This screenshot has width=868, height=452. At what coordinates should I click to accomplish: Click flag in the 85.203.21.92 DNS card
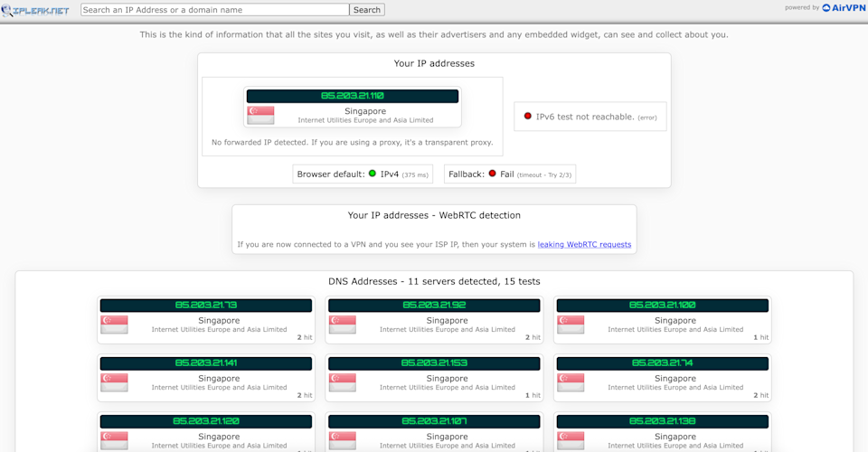point(343,325)
